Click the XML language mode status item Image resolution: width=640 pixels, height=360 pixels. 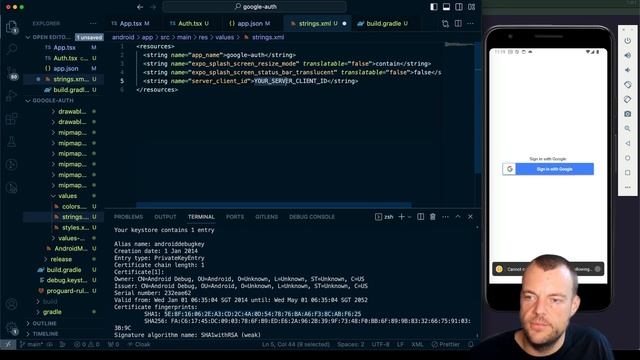click(417, 344)
